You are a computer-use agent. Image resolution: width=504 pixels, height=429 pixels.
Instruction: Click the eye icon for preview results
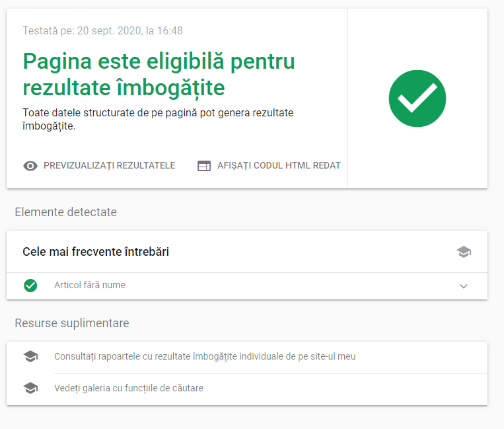[x=30, y=166]
